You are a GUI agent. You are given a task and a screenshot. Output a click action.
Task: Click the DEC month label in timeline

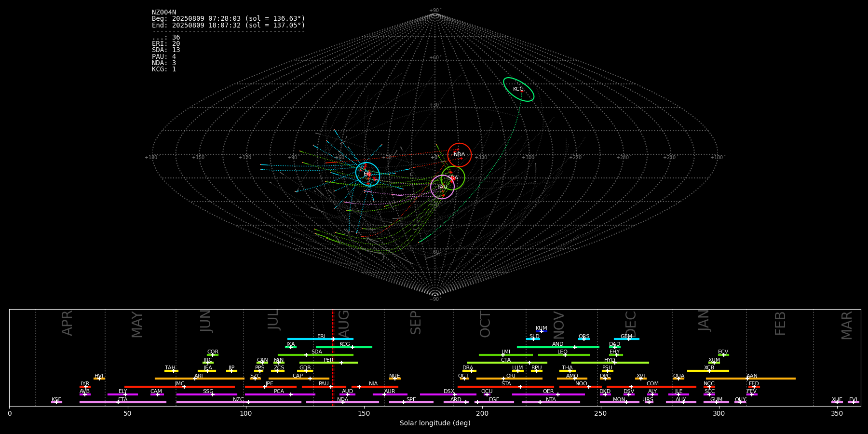coord(631,324)
